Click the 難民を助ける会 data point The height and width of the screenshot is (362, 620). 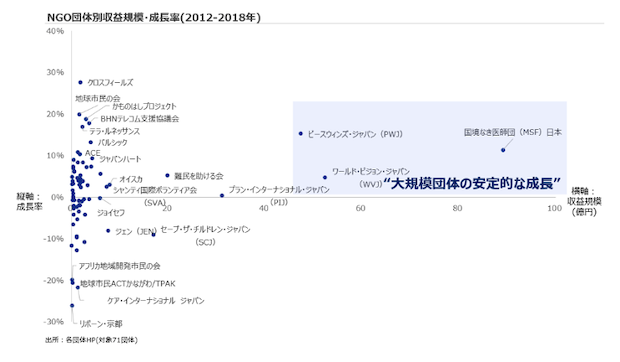click(x=167, y=175)
